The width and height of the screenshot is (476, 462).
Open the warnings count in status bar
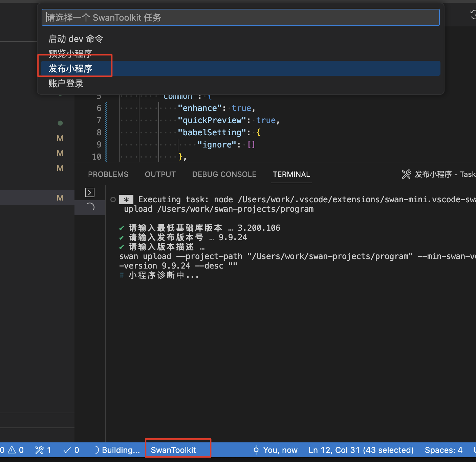[x=16, y=450]
